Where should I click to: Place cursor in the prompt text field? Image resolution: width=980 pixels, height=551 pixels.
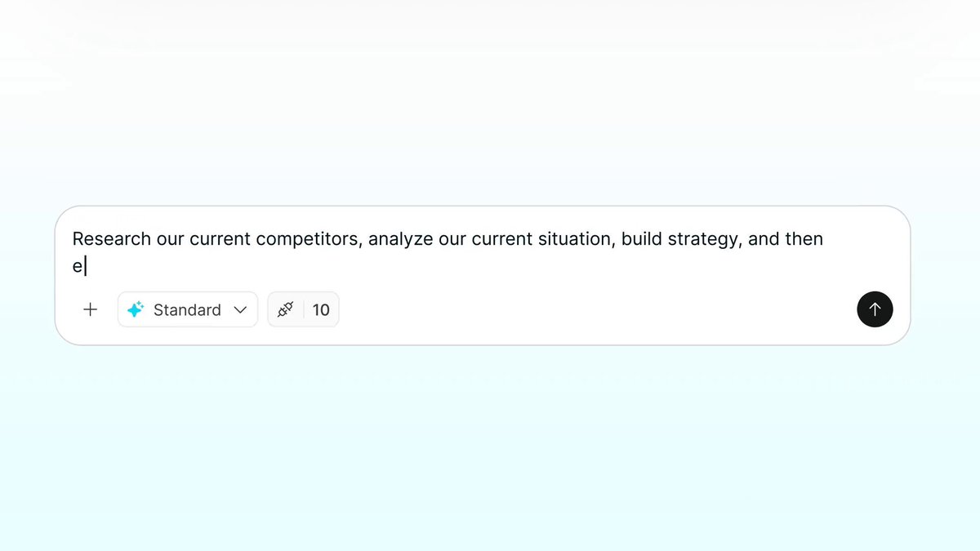coord(482,252)
